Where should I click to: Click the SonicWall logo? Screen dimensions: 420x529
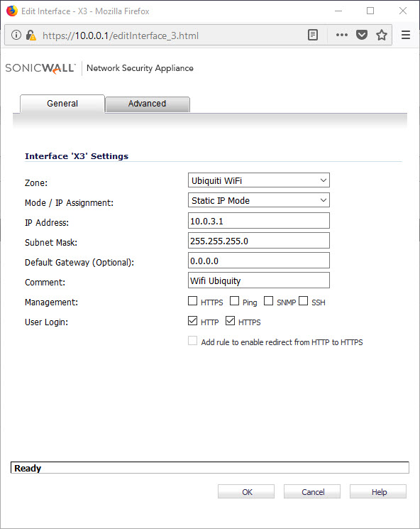pos(40,68)
